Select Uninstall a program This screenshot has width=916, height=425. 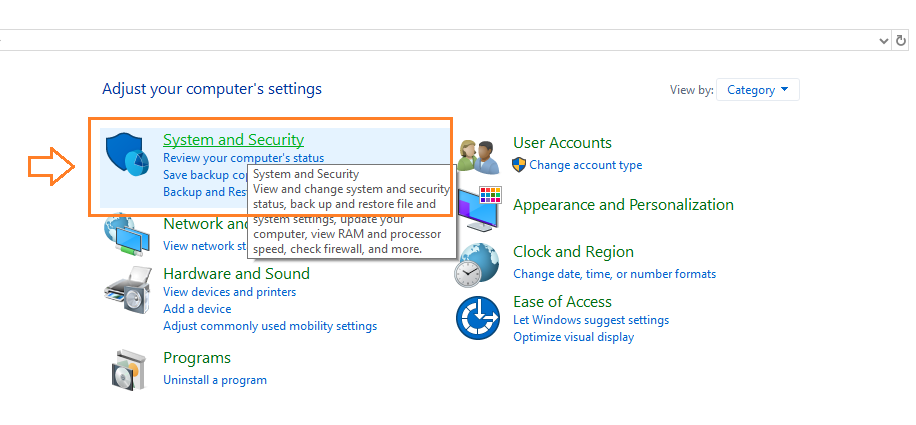[x=215, y=380]
